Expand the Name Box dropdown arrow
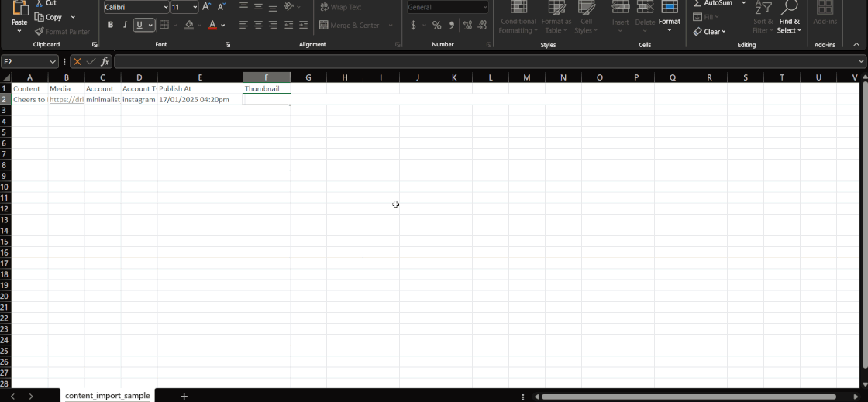The width and height of the screenshot is (868, 402). (53, 61)
